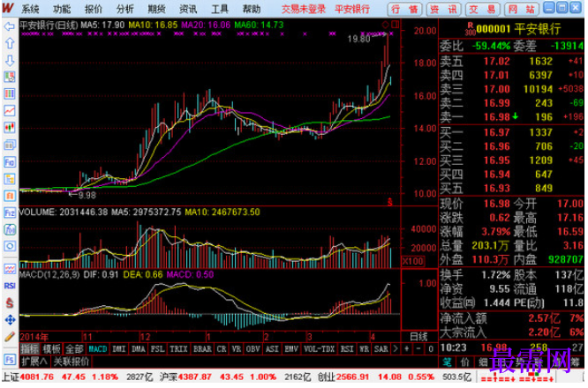Open the 报价 menu
This screenshot has width=588, height=388.
(x=93, y=9)
